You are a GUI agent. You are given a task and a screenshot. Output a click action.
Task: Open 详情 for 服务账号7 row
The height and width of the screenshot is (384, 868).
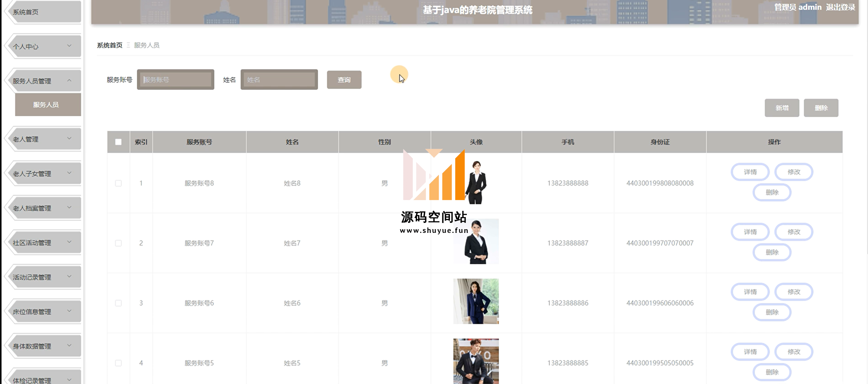(750, 232)
